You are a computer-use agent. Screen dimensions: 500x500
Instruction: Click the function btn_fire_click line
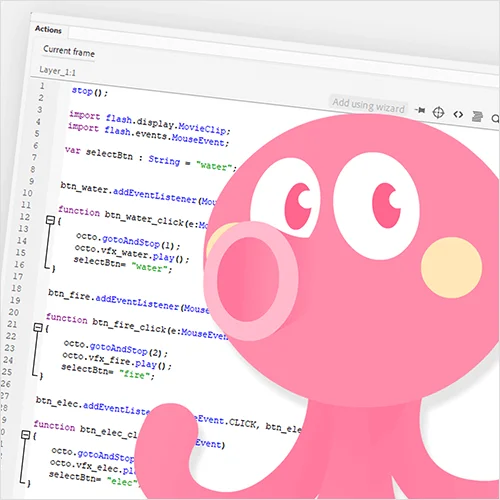coord(137,326)
